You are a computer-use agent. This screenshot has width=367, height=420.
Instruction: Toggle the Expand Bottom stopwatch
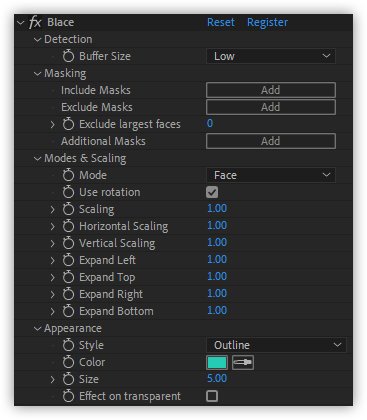coord(68,311)
